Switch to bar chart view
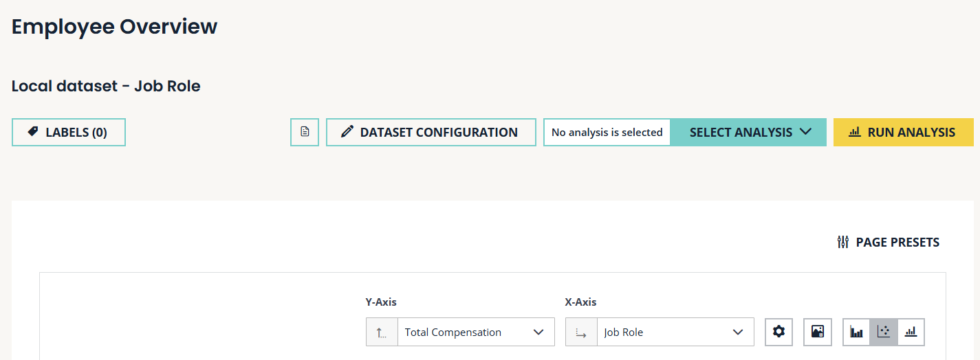 [x=856, y=332]
